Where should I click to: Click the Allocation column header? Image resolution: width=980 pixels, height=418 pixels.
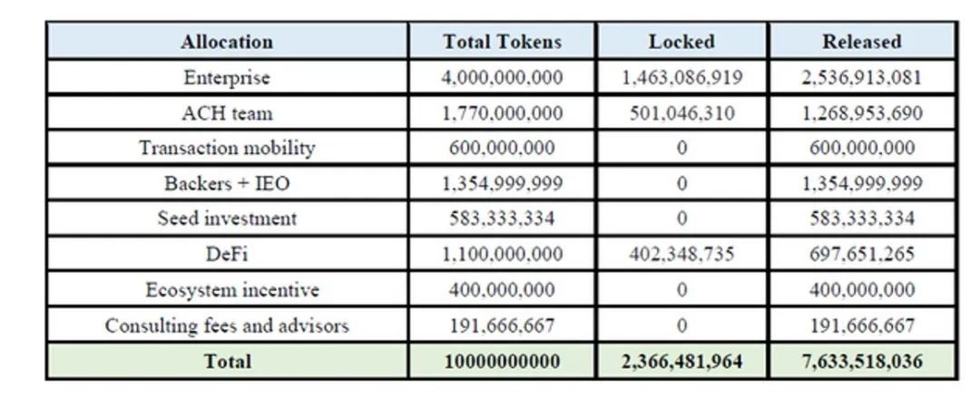(226, 42)
